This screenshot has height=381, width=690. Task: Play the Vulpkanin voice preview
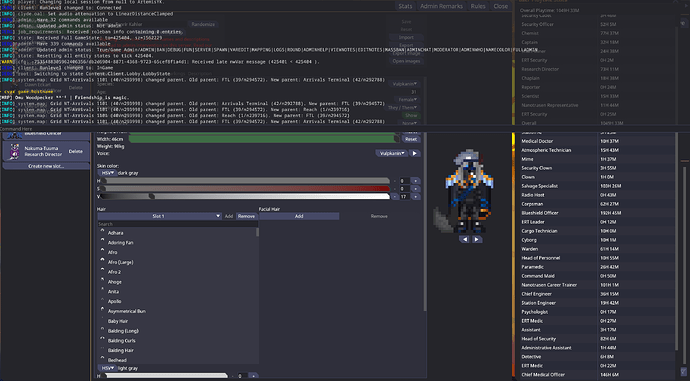click(415, 153)
